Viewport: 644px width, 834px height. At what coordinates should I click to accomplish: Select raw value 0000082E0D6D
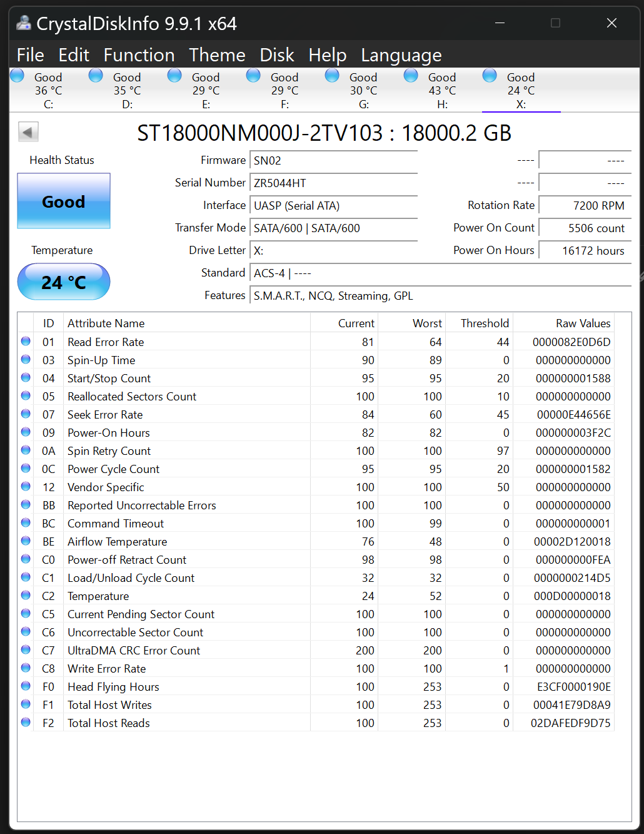click(x=572, y=342)
